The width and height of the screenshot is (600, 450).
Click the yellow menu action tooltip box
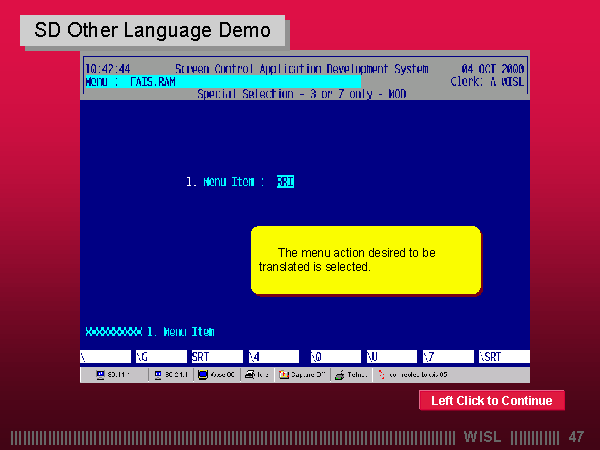(x=365, y=260)
